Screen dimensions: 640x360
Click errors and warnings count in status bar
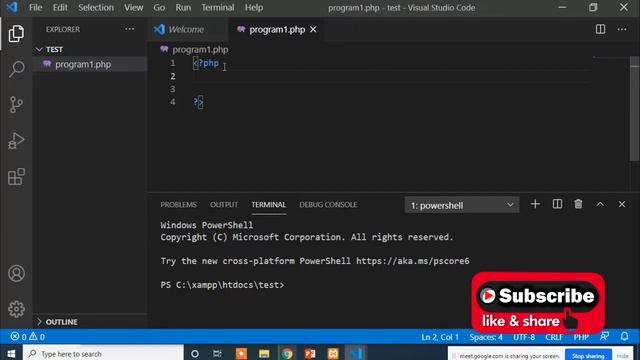point(28,337)
